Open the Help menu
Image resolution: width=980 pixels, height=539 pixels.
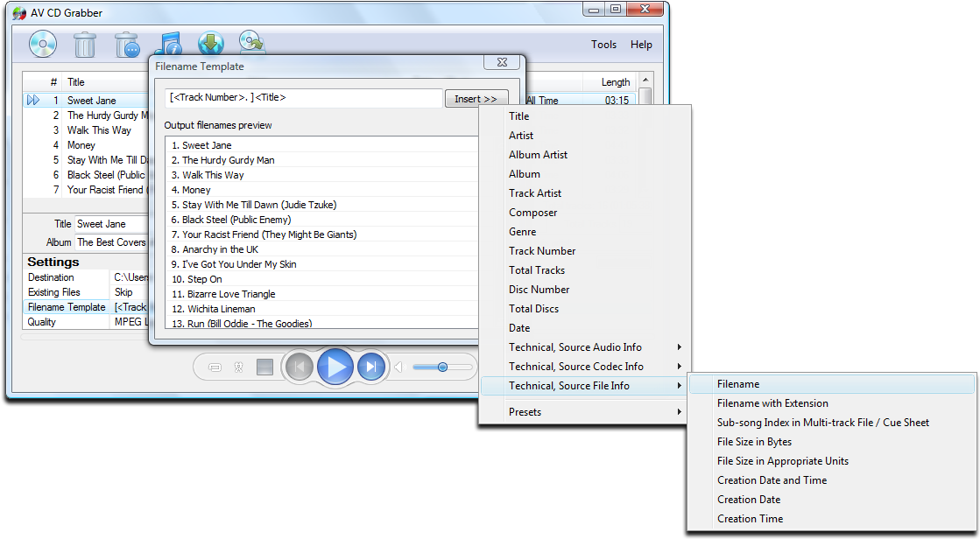641,45
